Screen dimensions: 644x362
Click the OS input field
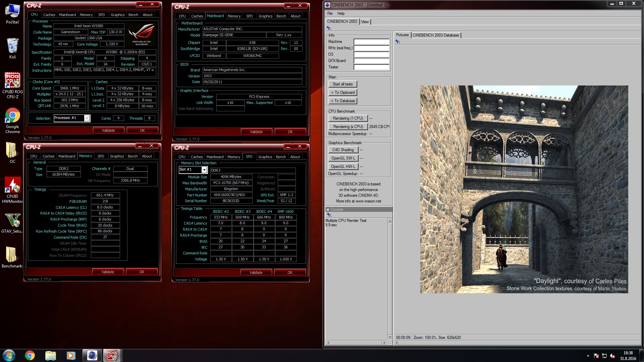pos(371,55)
